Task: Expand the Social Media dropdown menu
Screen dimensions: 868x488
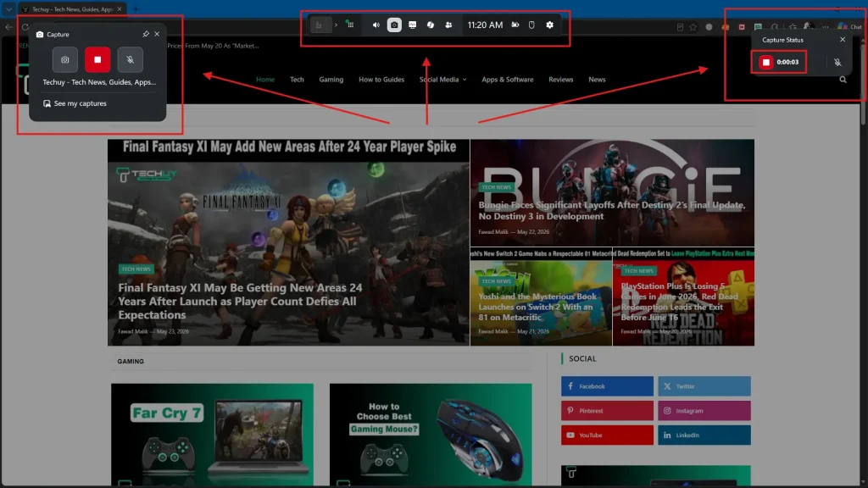Action: tap(442, 79)
